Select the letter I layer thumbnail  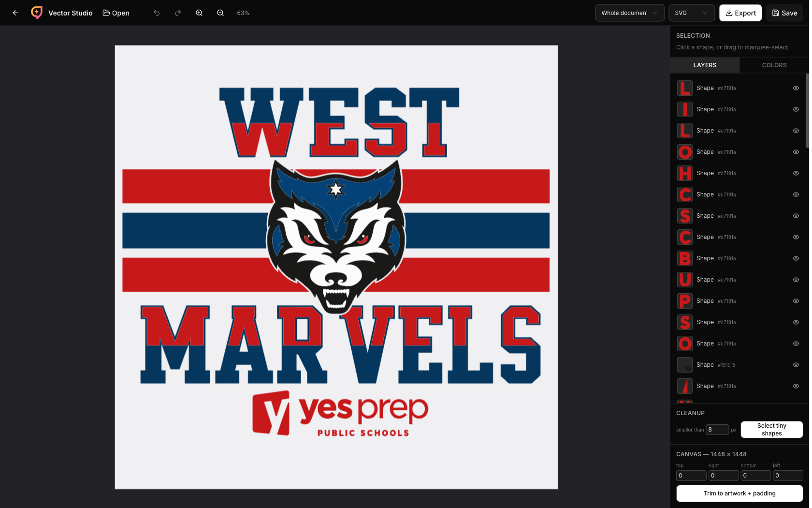click(x=685, y=109)
